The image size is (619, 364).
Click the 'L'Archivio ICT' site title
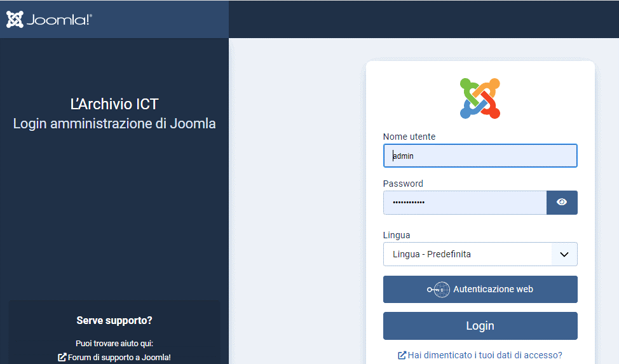coord(114,104)
